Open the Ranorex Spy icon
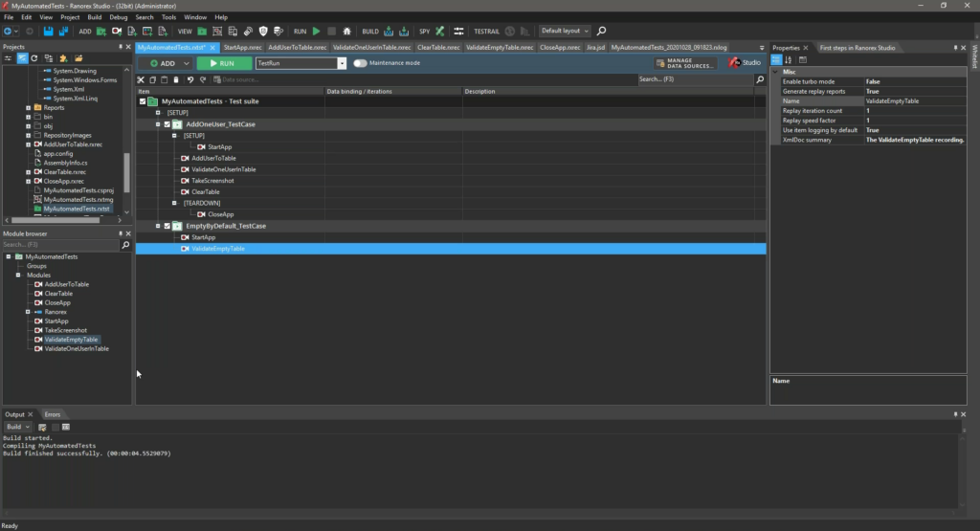 (440, 31)
